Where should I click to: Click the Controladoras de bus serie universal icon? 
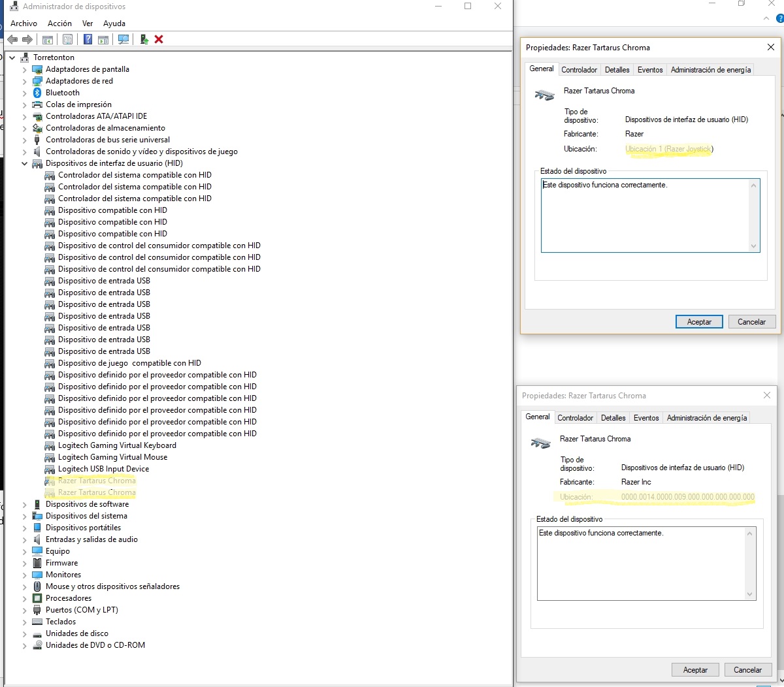click(37, 140)
